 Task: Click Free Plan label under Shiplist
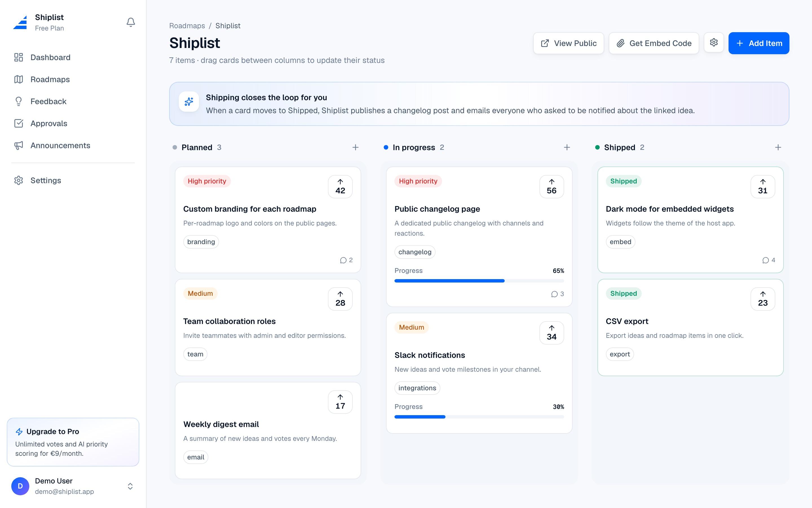coord(49,28)
